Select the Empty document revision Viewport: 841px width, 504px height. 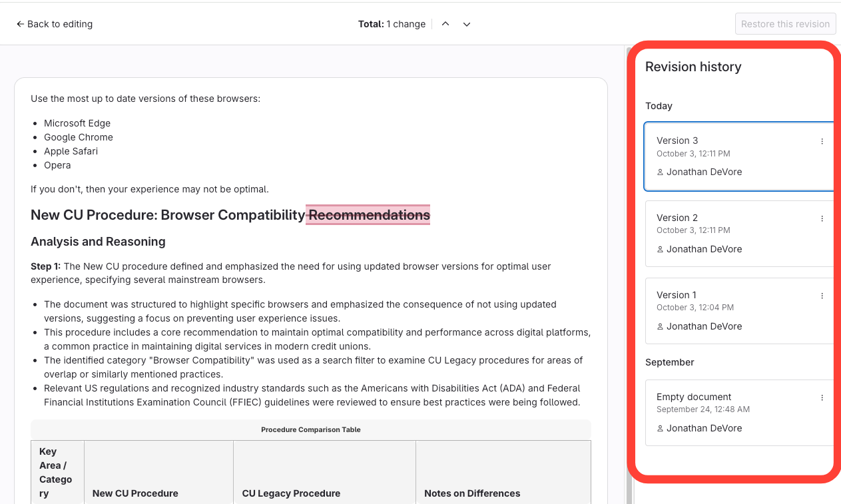tap(732, 413)
